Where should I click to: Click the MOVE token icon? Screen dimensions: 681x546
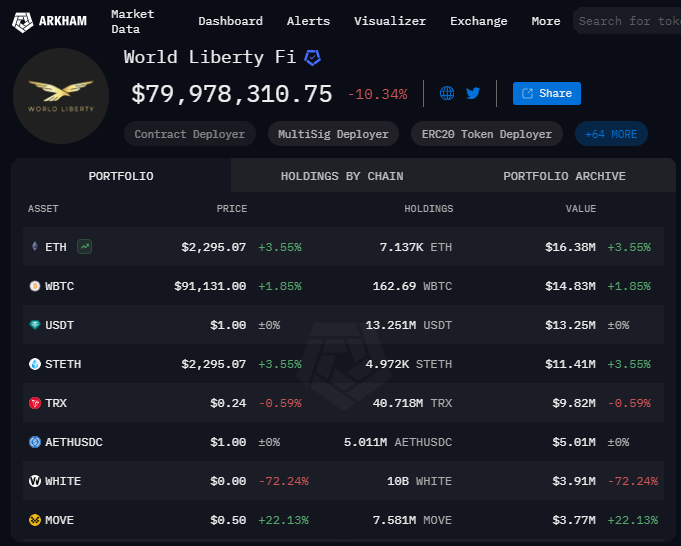(35, 520)
